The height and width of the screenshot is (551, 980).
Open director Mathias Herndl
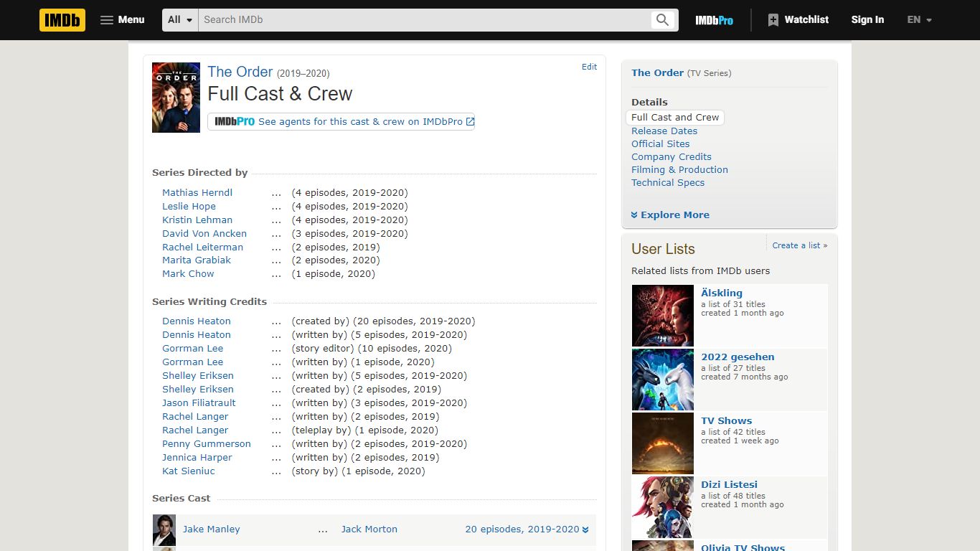197,193
